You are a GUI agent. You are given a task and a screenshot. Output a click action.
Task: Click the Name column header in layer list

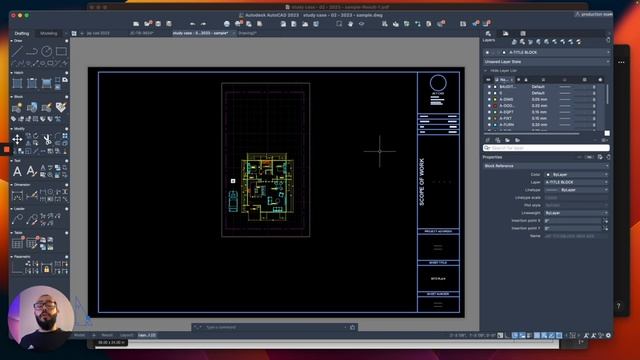pyautogui.click(x=504, y=80)
